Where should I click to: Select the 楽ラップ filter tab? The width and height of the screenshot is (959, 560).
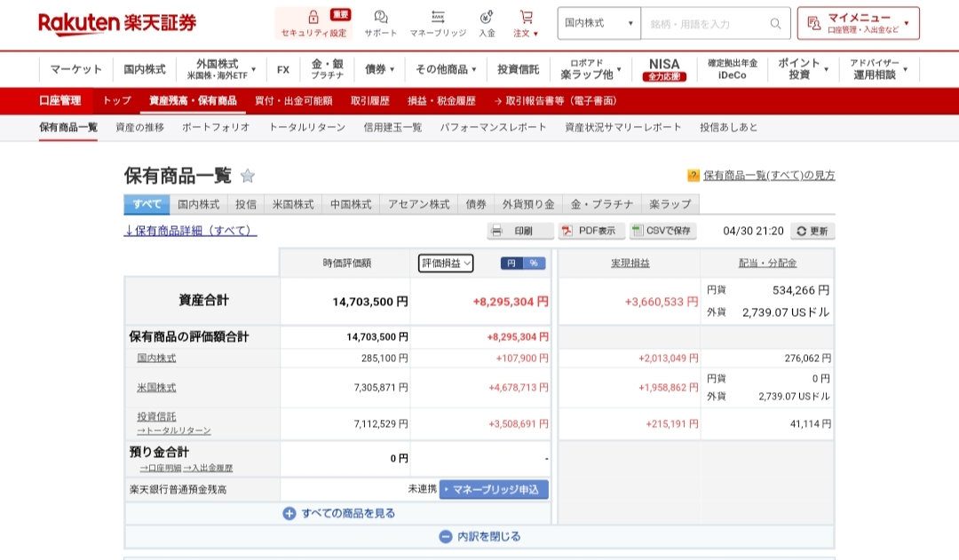click(670, 204)
